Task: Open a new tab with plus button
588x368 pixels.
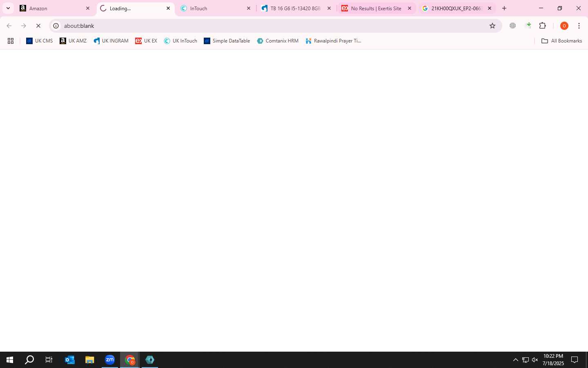Action: click(504, 8)
